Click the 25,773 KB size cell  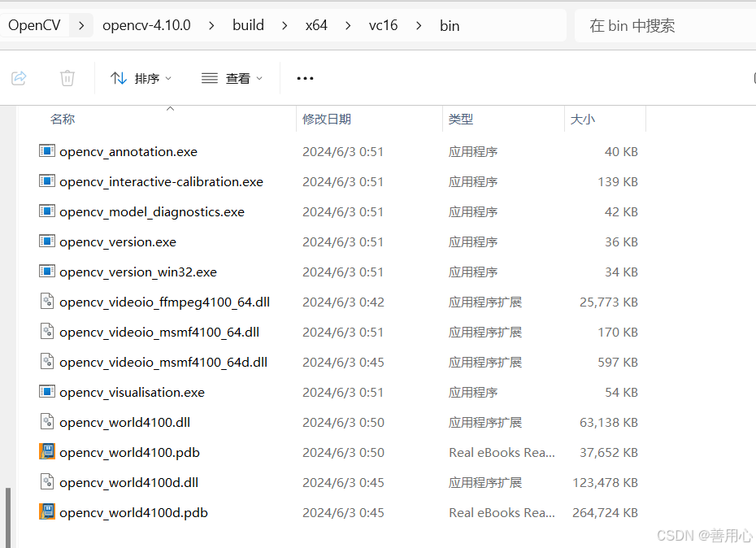(609, 302)
